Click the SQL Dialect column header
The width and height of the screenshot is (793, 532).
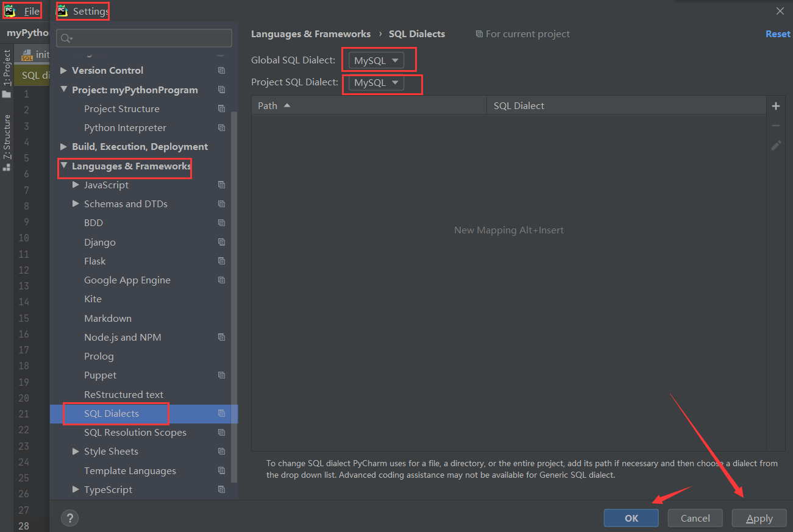click(626, 105)
